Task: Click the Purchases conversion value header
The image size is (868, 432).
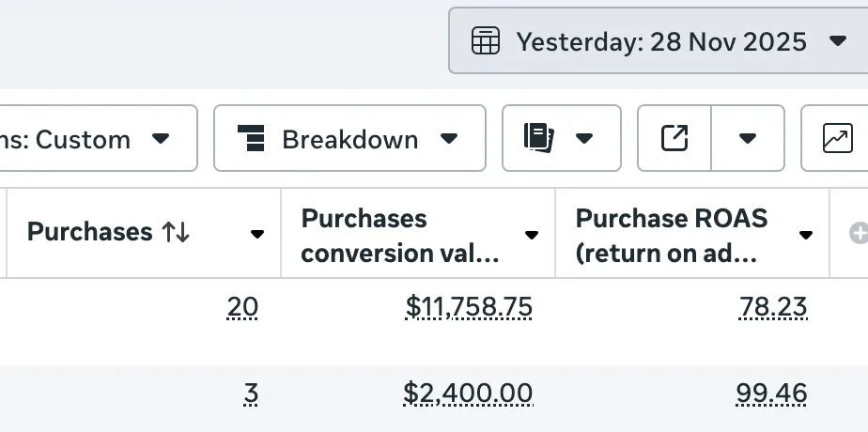Action: click(x=399, y=235)
